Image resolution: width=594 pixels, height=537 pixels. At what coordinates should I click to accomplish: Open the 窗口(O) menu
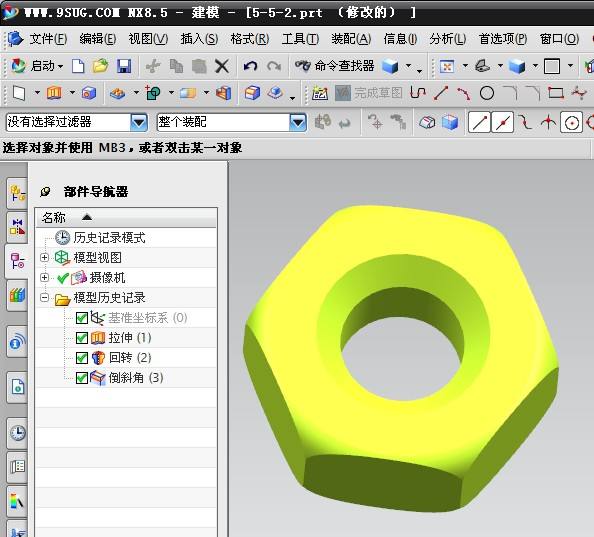tap(559, 39)
